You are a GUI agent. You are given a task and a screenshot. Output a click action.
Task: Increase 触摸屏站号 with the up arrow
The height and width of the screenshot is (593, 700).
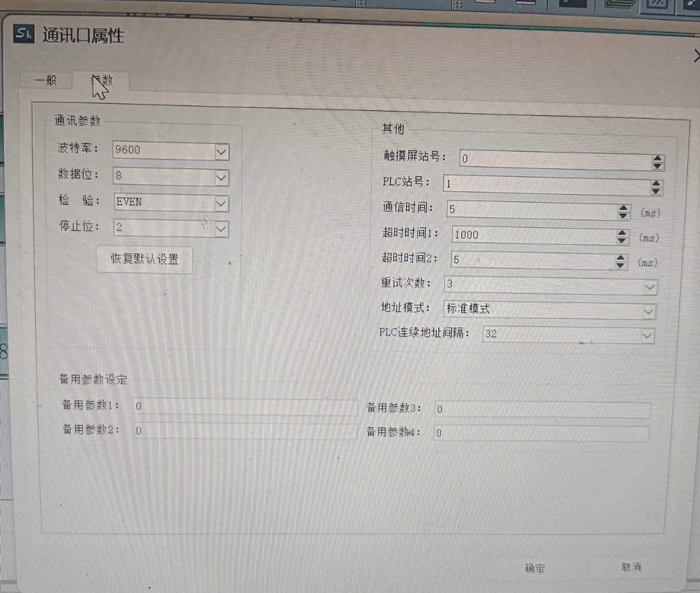click(x=657, y=158)
